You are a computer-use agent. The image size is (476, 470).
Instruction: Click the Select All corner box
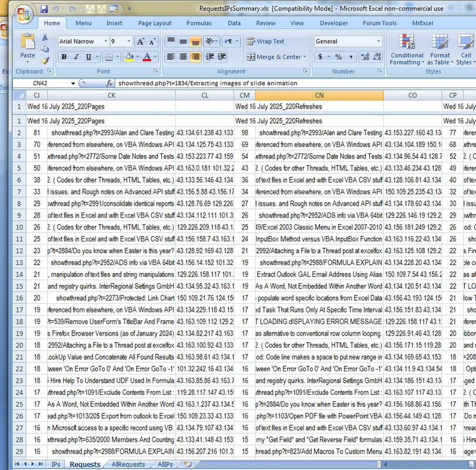pyautogui.click(x=19, y=95)
